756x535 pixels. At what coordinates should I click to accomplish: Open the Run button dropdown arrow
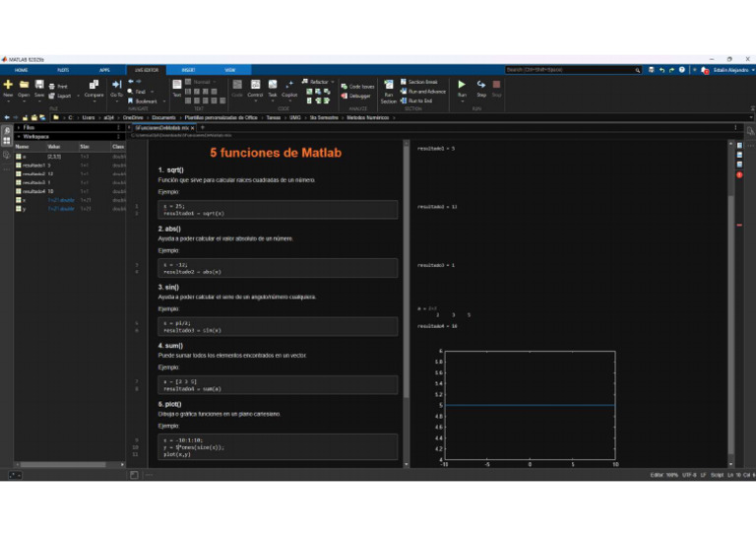click(462, 101)
